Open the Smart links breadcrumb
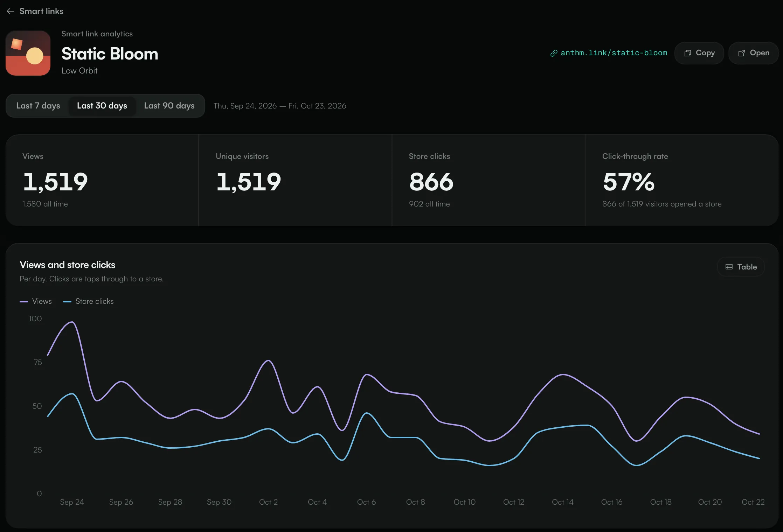The height and width of the screenshot is (532, 783). [x=41, y=11]
